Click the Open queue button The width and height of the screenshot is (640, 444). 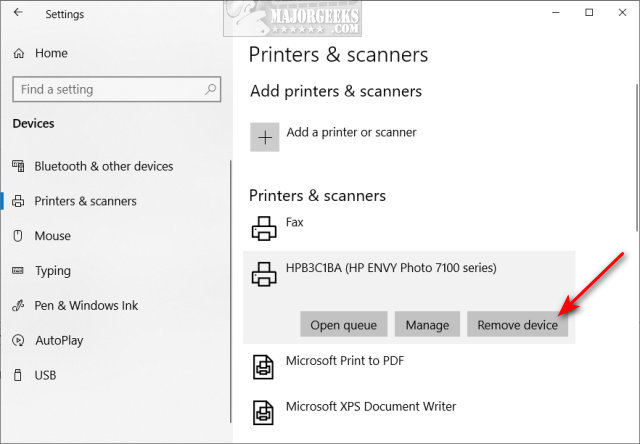tap(344, 324)
